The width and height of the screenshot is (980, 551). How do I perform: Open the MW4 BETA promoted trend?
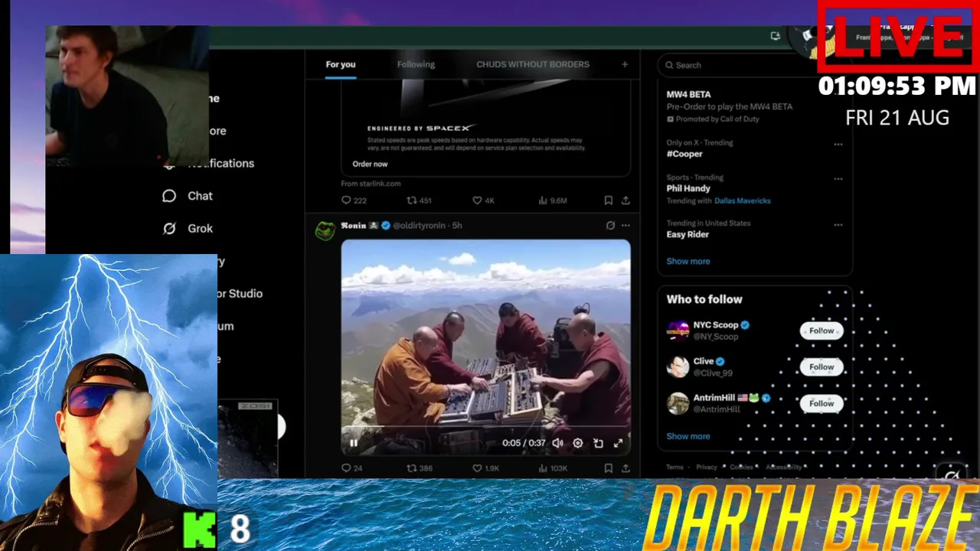pos(730,106)
